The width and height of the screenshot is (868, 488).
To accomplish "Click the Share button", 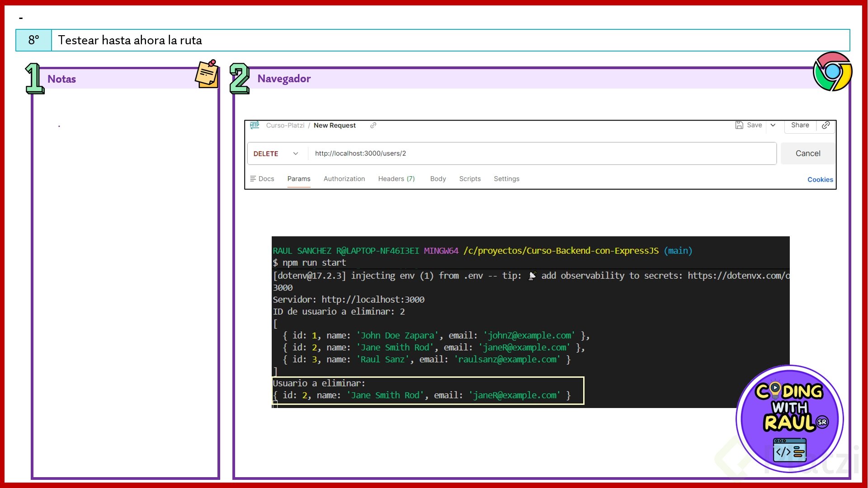I will pyautogui.click(x=800, y=125).
